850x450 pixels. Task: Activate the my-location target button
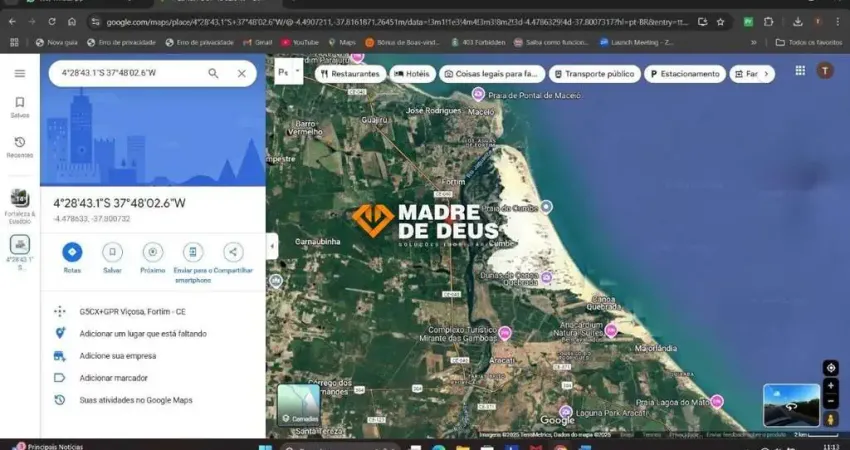click(x=830, y=368)
